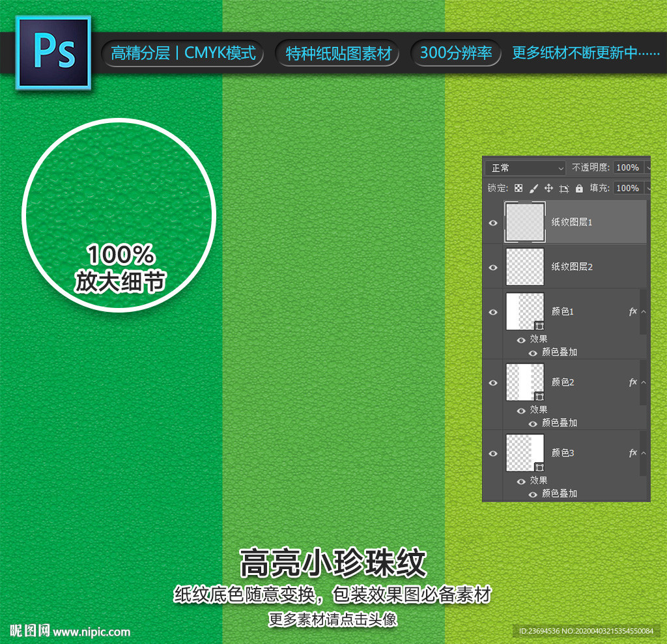Click the 不透明度 label
Viewport: 667px width, 644px height.
click(590, 167)
